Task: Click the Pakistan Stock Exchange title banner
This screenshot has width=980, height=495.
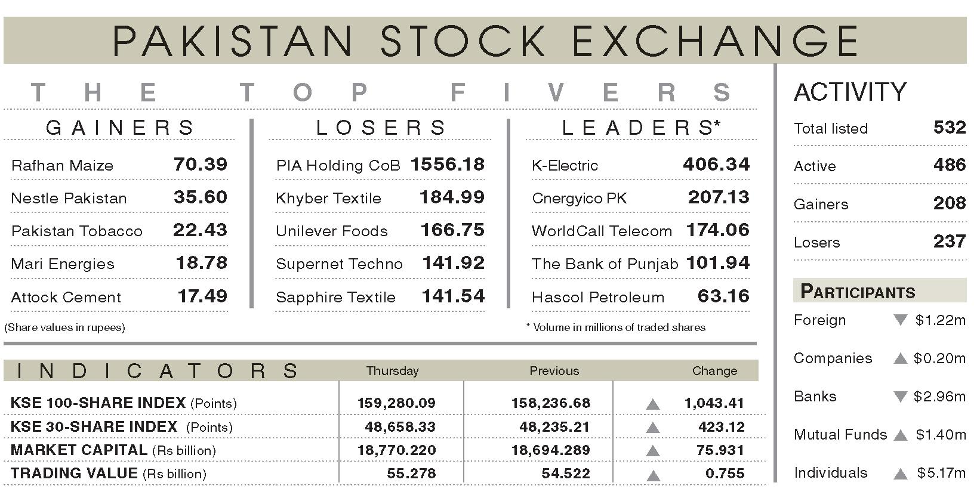Action: [485, 40]
